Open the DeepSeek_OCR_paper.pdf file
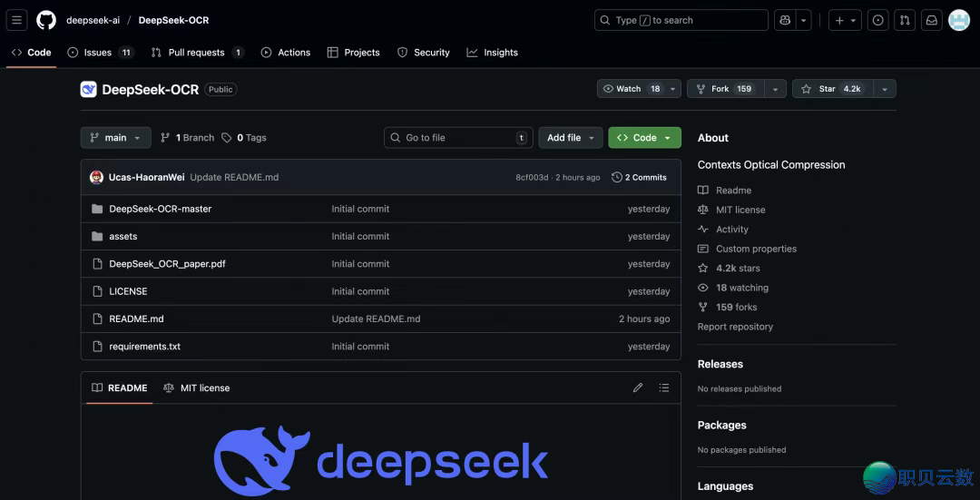The height and width of the screenshot is (500, 980). 168,264
